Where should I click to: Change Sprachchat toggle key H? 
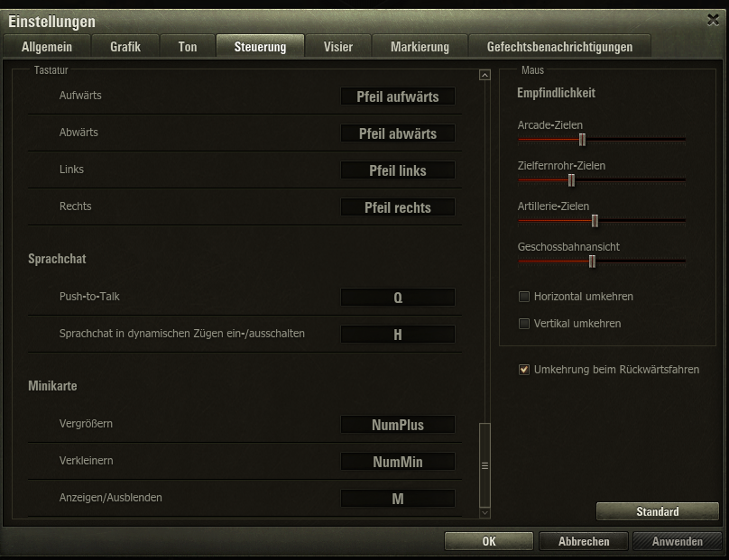tap(398, 335)
